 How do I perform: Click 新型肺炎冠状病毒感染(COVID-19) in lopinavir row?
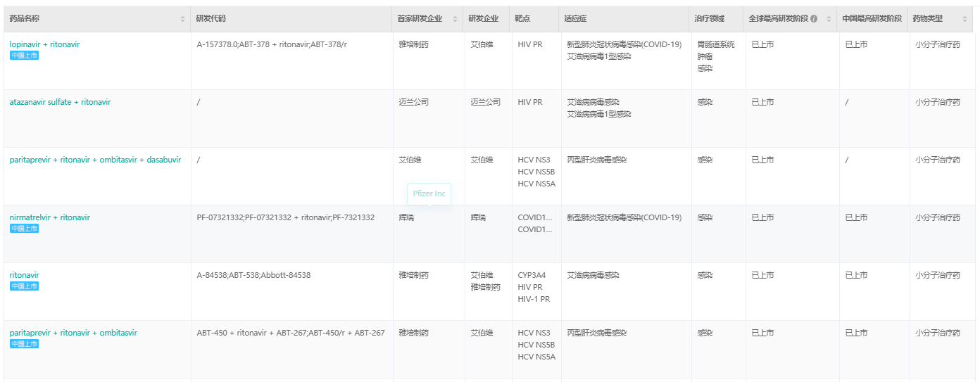click(x=624, y=44)
